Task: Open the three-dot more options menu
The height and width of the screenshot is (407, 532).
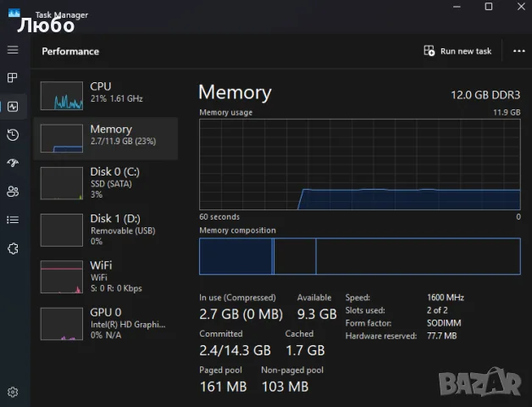Action: click(518, 51)
